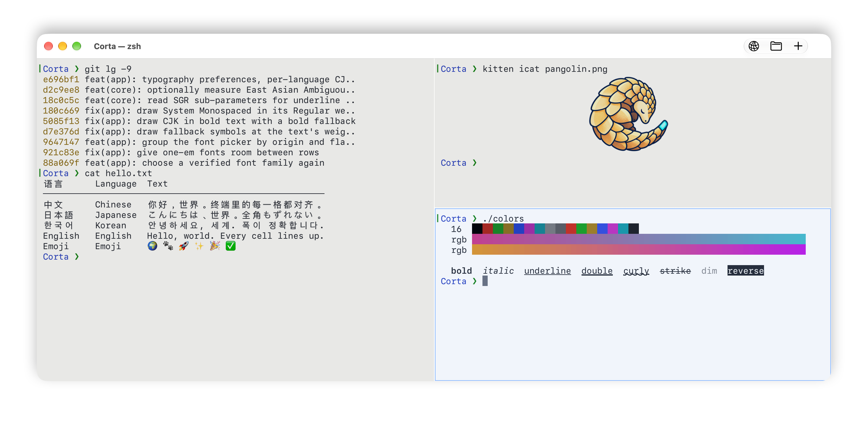Click the 'underline' sample text
The height and width of the screenshot is (421, 868).
click(x=547, y=271)
